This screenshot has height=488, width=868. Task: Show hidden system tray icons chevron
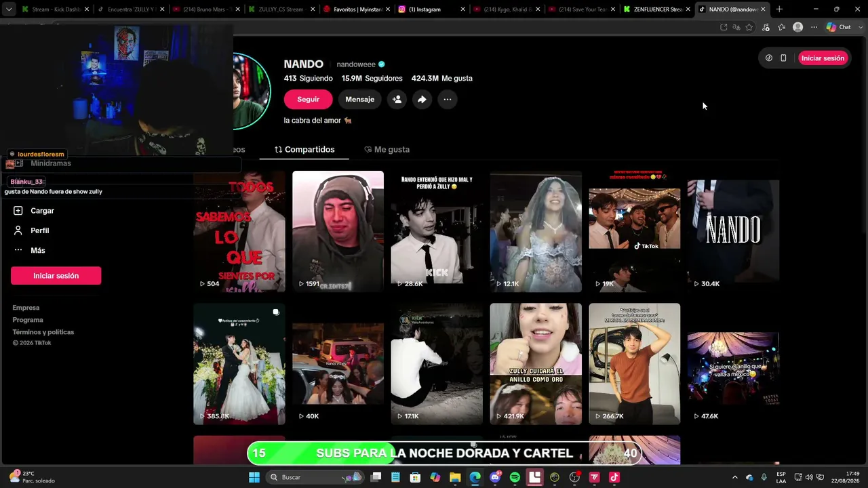734,477
